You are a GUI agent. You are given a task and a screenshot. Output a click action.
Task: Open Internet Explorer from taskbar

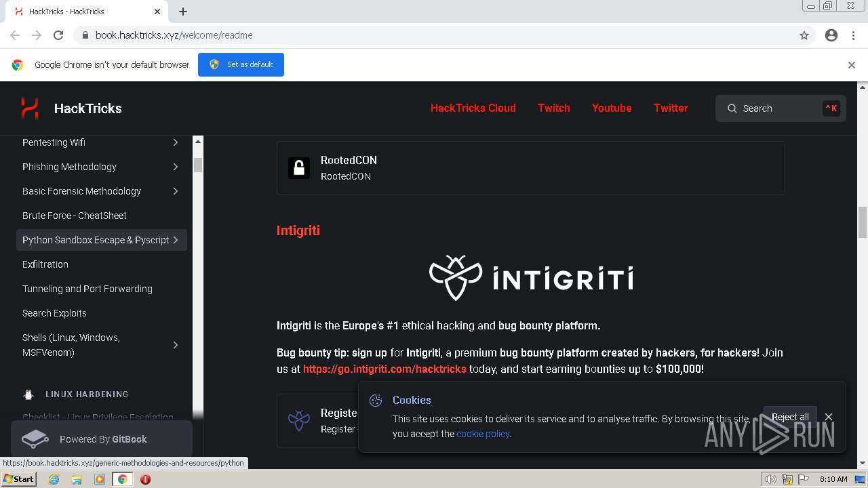pyautogui.click(x=54, y=479)
